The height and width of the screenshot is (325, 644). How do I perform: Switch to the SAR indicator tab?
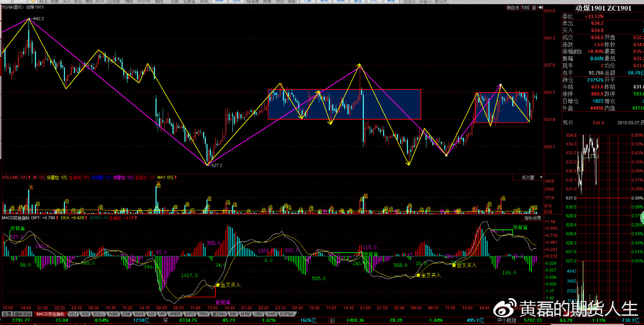271,314
